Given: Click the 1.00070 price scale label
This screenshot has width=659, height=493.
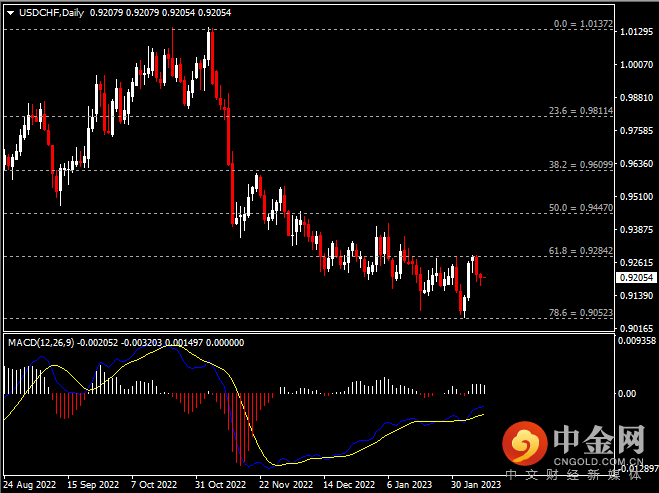Looking at the screenshot, I should (636, 65).
